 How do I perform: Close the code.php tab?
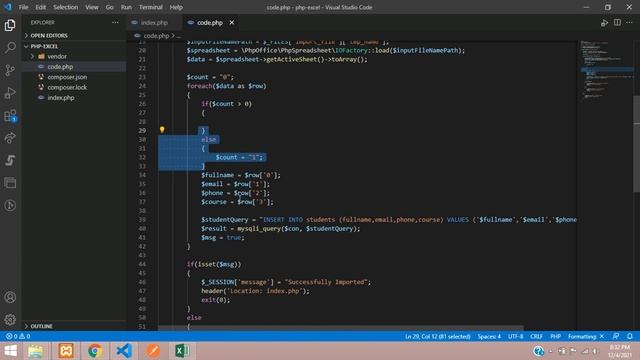tap(232, 22)
